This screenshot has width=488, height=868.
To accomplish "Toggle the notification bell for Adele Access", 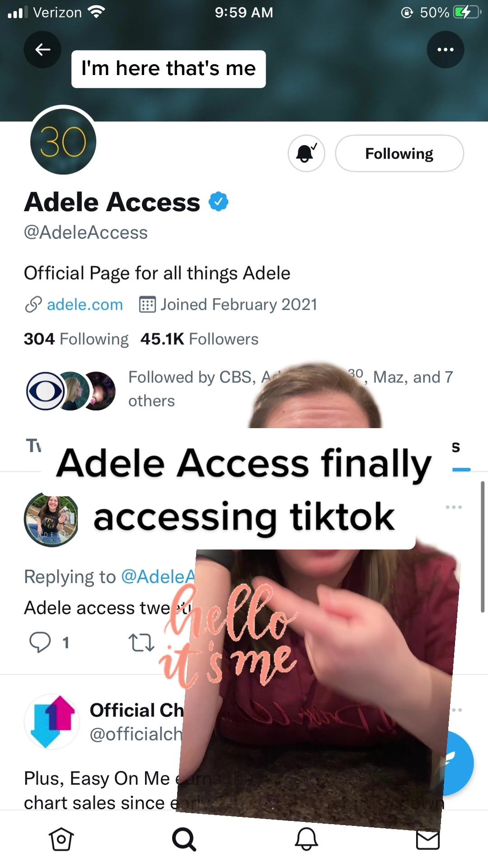I will coord(306,153).
